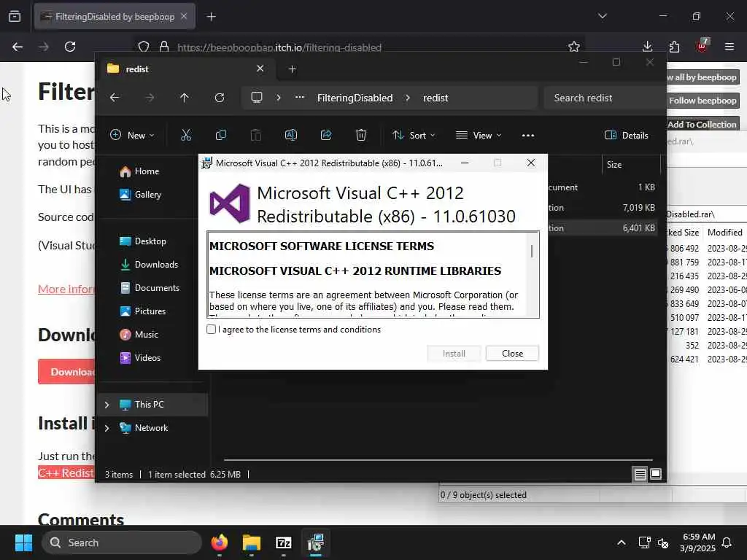Click the Size column header
Viewport: 747px width, 560px height.
[x=631, y=165]
